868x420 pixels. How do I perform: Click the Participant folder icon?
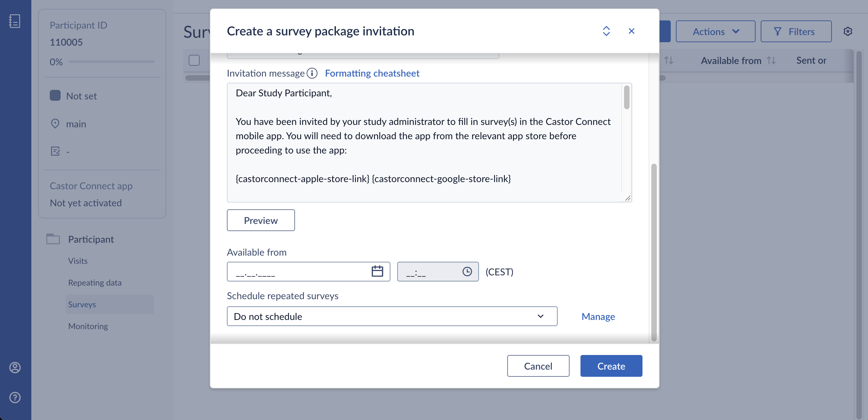coord(53,239)
